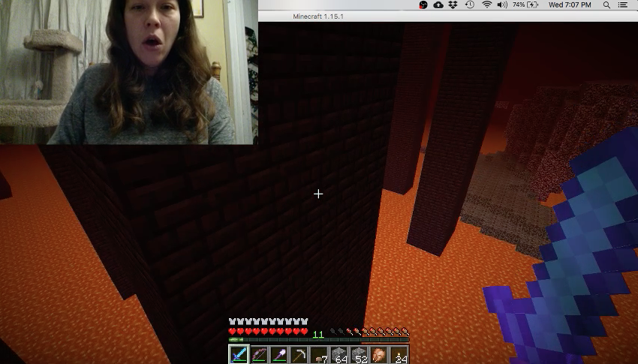Open Spotlight search magnifier

pyautogui.click(x=606, y=5)
